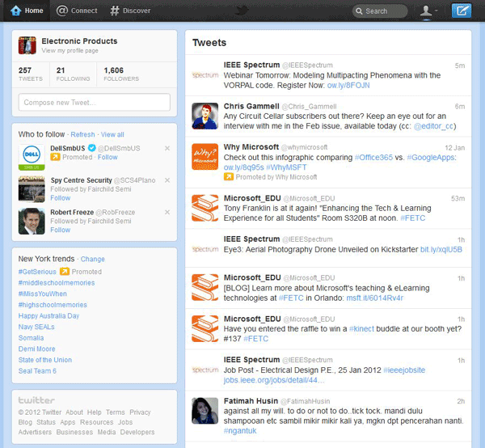Image resolution: width=485 pixels, height=448 pixels.
Task: Open the 257 Tweets count
Action: (x=31, y=74)
